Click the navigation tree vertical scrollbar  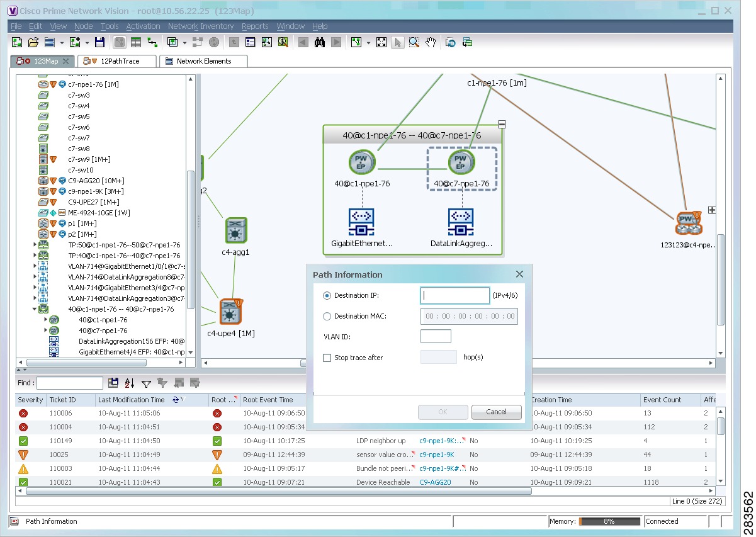[190, 239]
